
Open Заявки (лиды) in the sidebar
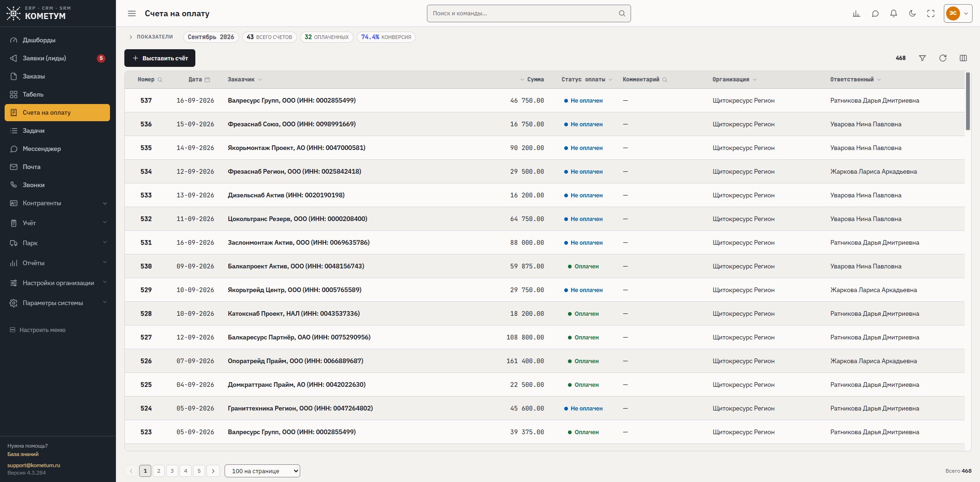tap(57, 58)
